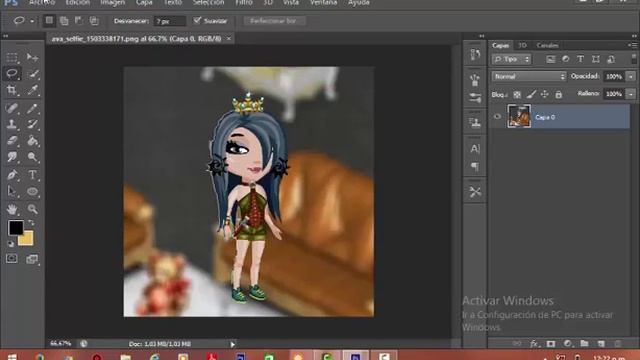
Task: Toggle lock transparent pixels
Action: click(x=517, y=94)
